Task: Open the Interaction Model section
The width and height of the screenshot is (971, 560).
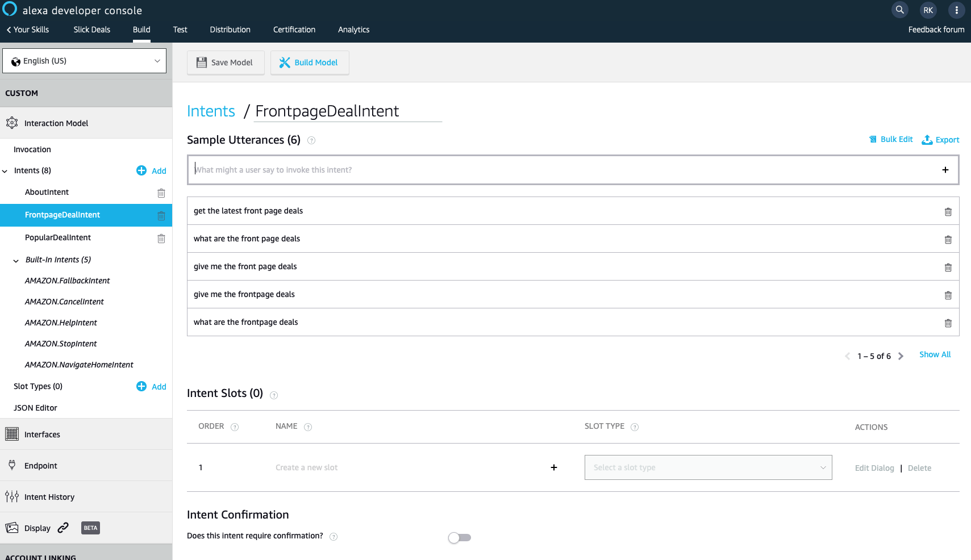Action: pyautogui.click(x=86, y=123)
